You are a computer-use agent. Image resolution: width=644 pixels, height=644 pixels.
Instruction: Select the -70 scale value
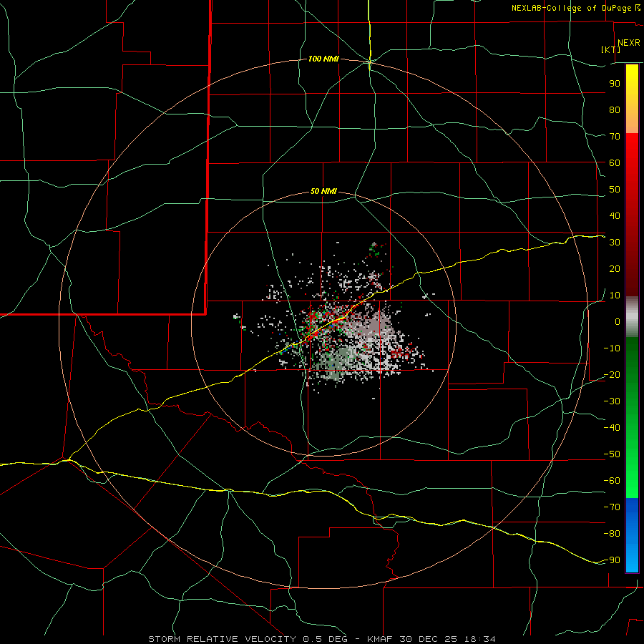click(x=612, y=507)
